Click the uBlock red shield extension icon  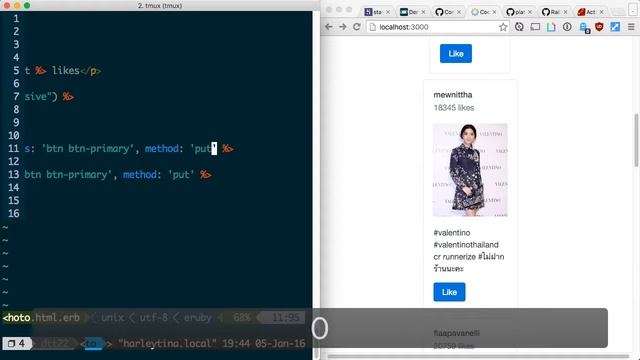tap(599, 27)
